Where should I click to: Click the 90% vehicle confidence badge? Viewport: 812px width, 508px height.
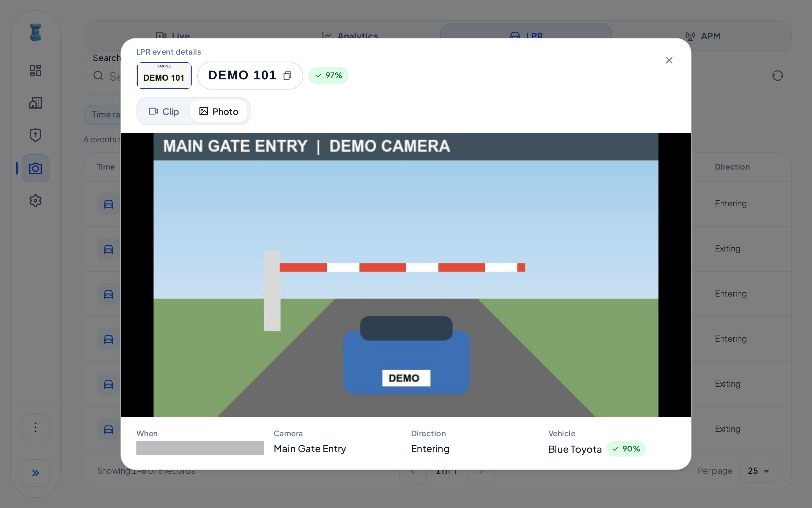pos(626,449)
